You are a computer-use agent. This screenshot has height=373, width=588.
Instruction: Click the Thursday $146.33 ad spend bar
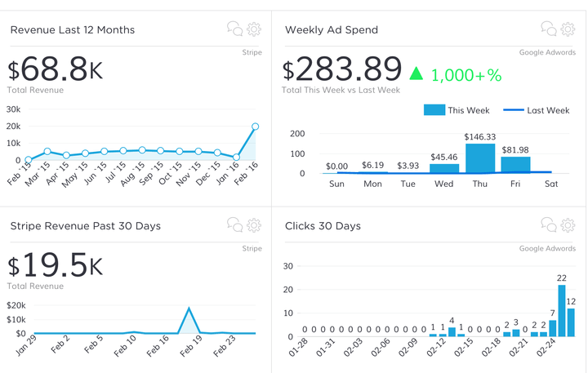tap(480, 159)
